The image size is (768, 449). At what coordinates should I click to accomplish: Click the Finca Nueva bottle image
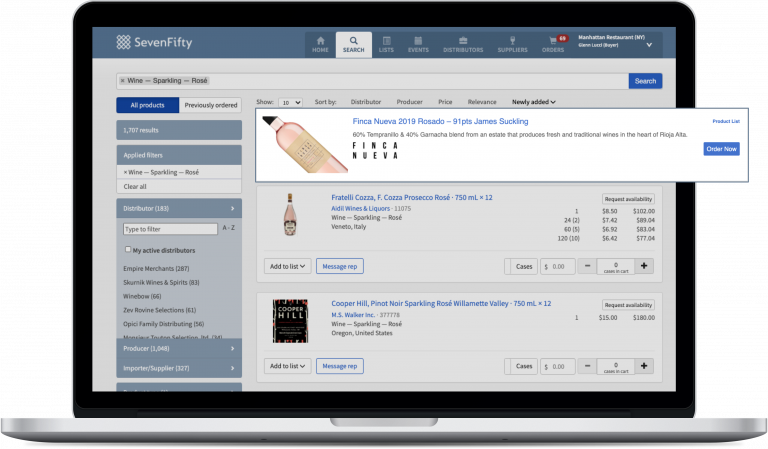305,144
